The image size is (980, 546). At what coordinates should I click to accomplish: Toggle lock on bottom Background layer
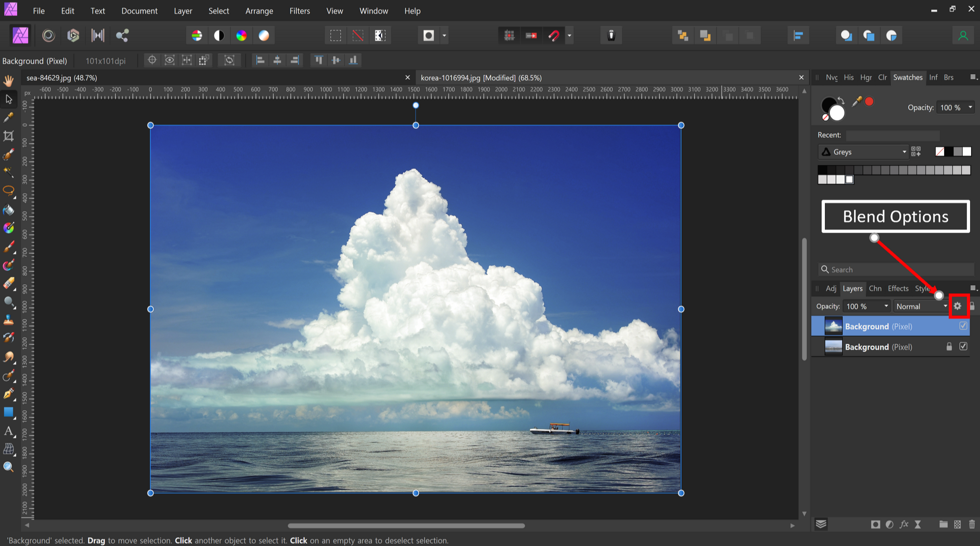click(x=949, y=347)
